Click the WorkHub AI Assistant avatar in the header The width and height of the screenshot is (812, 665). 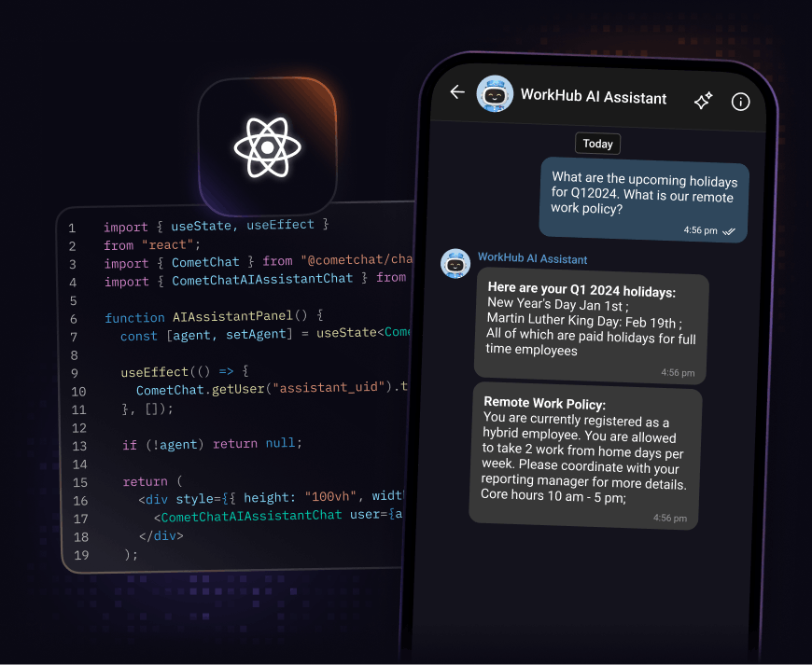pos(495,93)
